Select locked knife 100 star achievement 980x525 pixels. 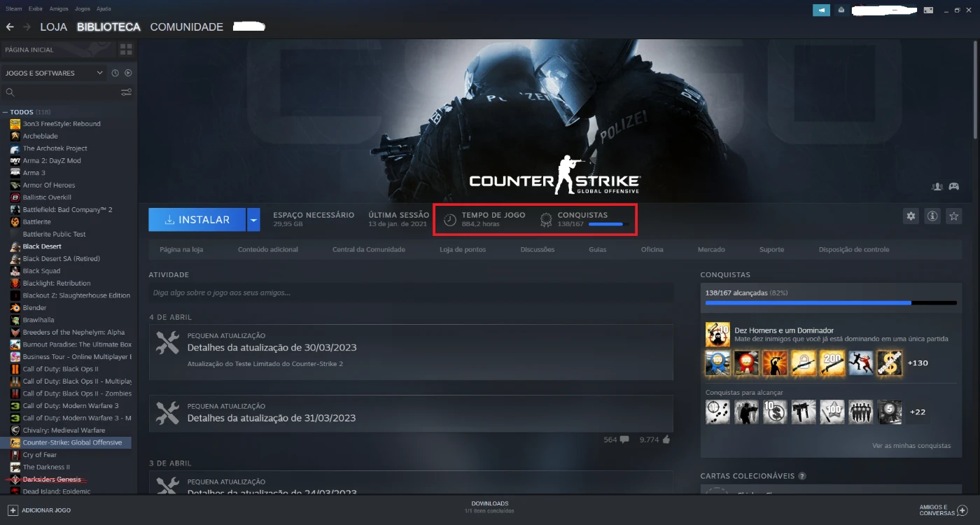(832, 412)
